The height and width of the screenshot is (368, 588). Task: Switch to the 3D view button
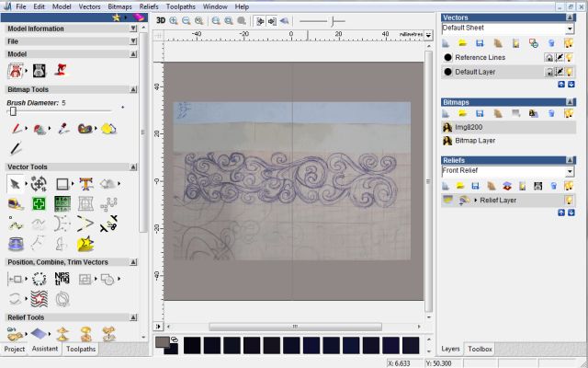(x=161, y=19)
